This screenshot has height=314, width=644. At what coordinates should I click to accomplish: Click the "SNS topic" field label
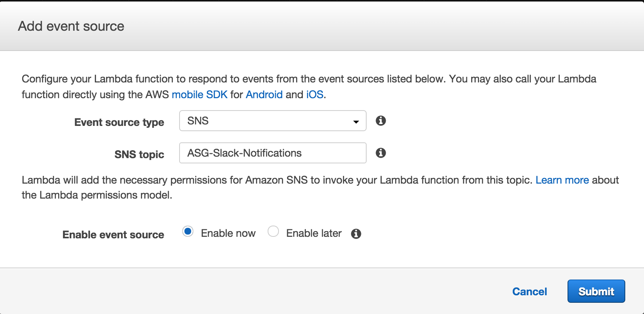(139, 154)
